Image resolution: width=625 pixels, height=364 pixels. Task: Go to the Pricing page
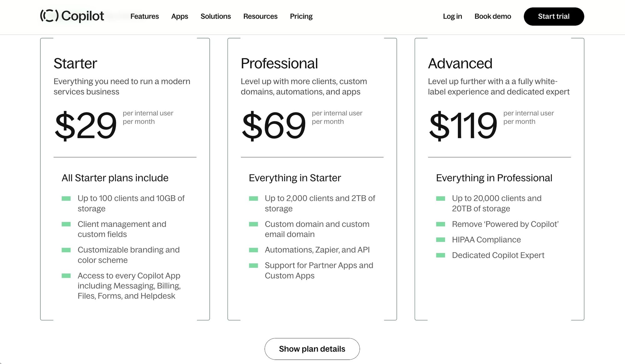pos(301,16)
